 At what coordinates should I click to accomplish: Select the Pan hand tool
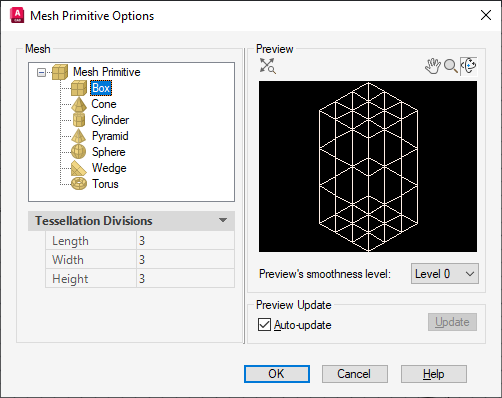coord(433,66)
